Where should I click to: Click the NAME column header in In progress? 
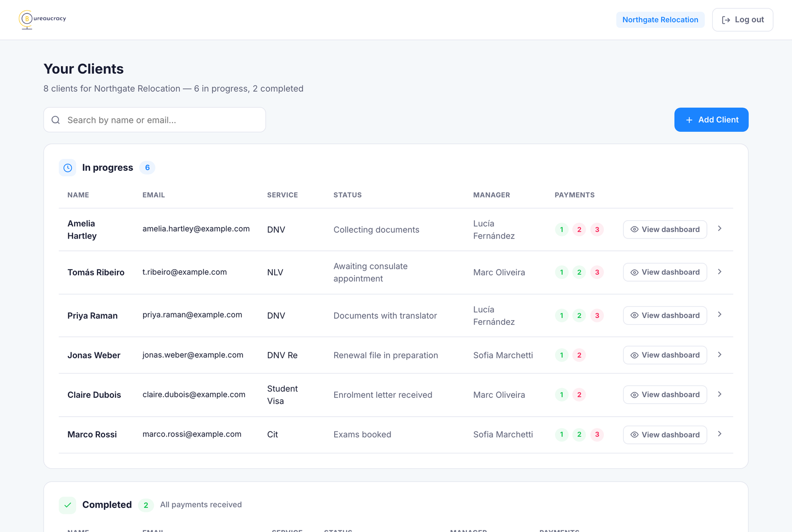[78, 195]
